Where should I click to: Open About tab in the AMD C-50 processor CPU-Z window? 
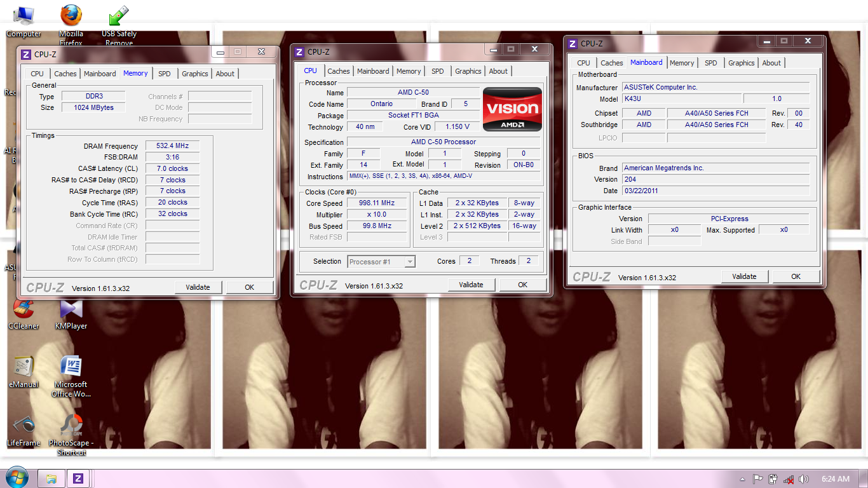coord(498,71)
